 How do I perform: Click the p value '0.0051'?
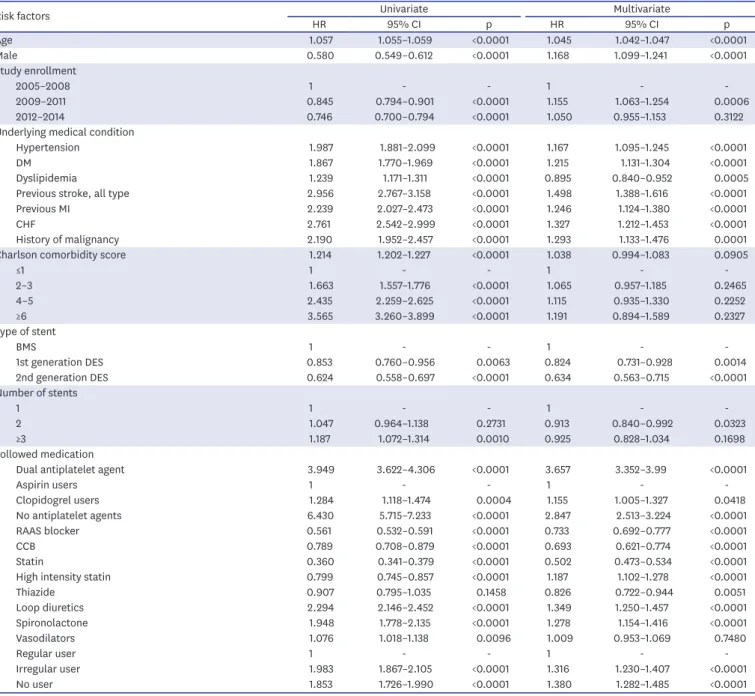730,592
